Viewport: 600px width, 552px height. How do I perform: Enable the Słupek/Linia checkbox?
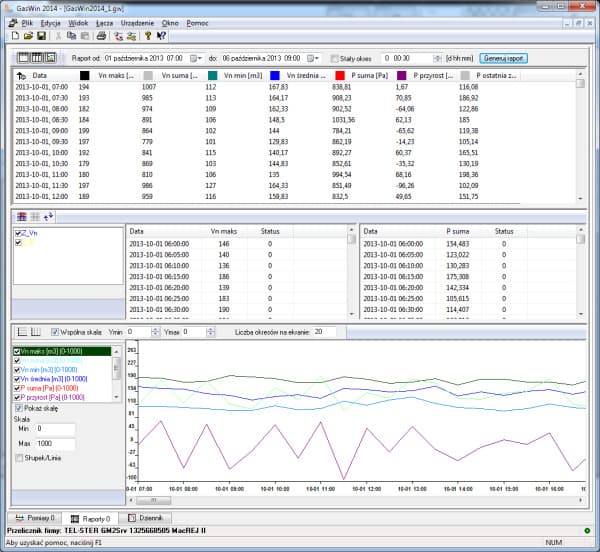pos(19,458)
